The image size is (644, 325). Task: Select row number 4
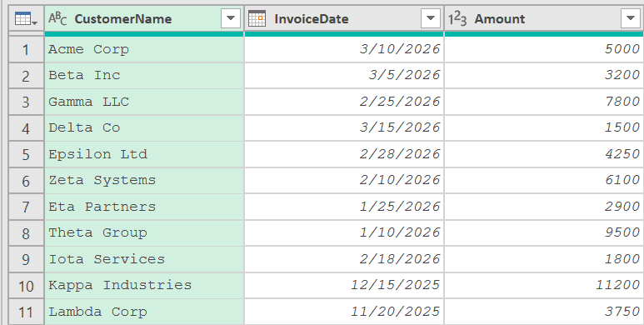click(x=26, y=128)
